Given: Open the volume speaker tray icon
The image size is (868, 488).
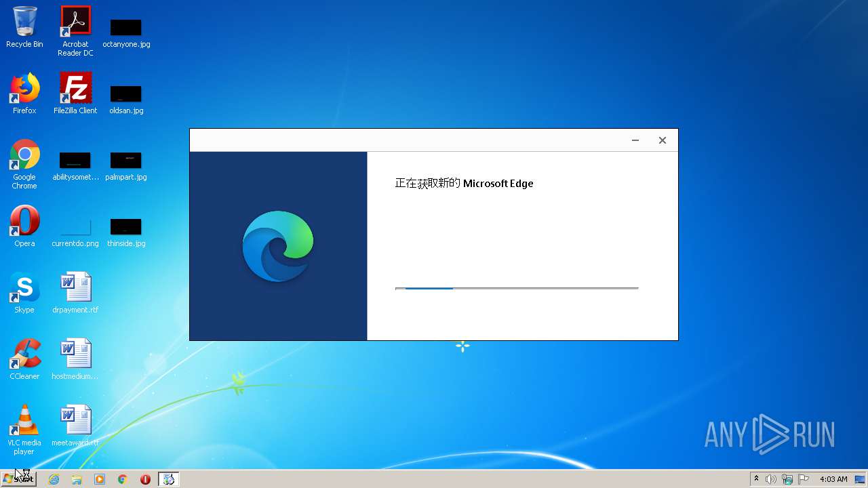Looking at the screenshot, I should point(771,479).
